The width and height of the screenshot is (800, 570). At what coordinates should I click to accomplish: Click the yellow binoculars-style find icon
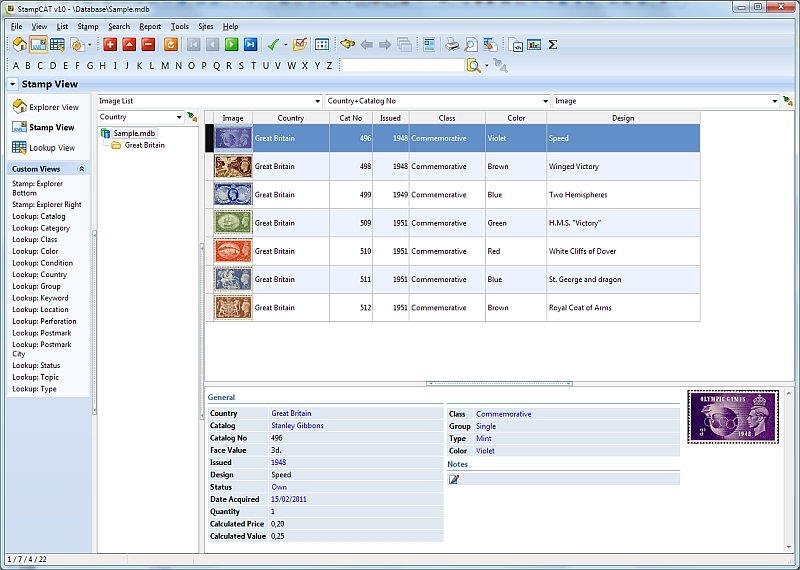click(347, 45)
